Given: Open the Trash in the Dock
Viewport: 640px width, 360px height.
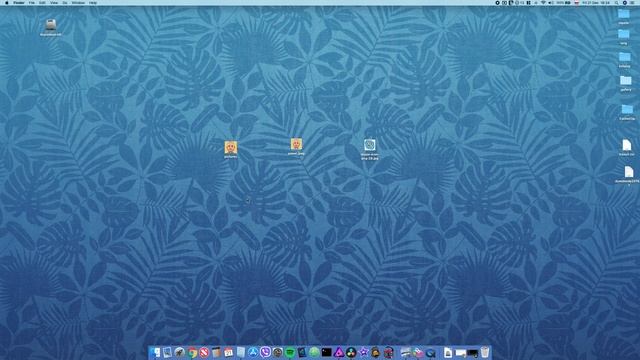Looking at the screenshot, I should [x=484, y=352].
